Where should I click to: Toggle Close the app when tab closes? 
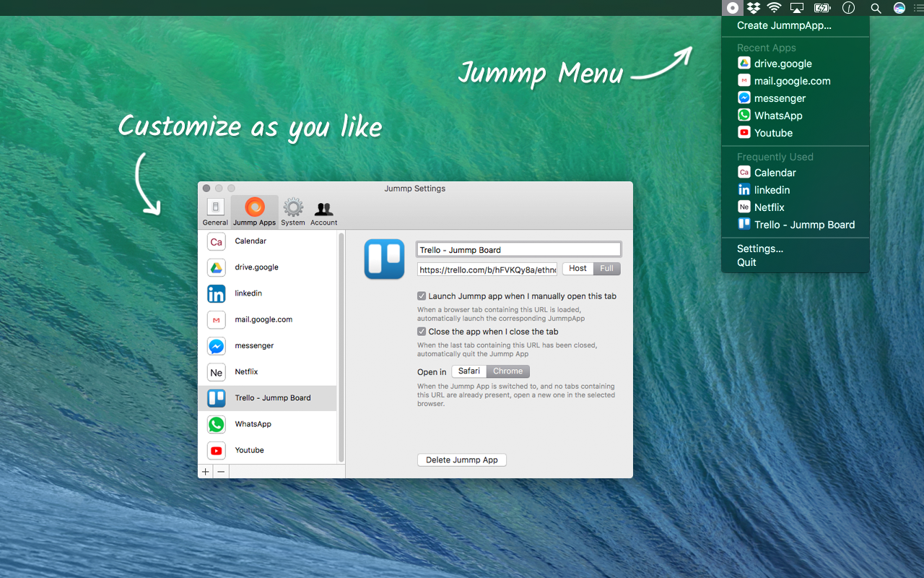pos(422,332)
